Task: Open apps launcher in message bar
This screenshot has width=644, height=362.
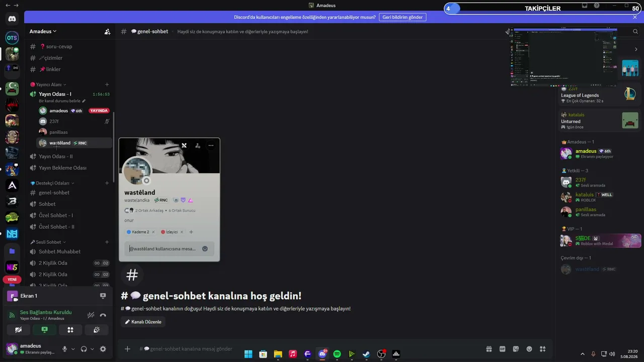Action: point(542,349)
